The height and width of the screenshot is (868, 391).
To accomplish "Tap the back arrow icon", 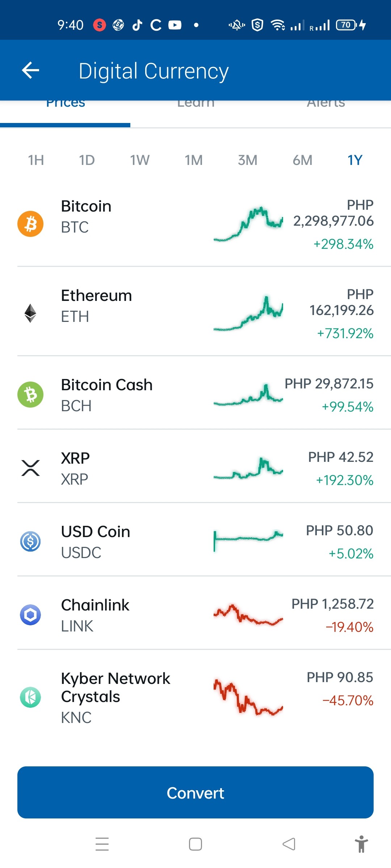I will 30,70.
